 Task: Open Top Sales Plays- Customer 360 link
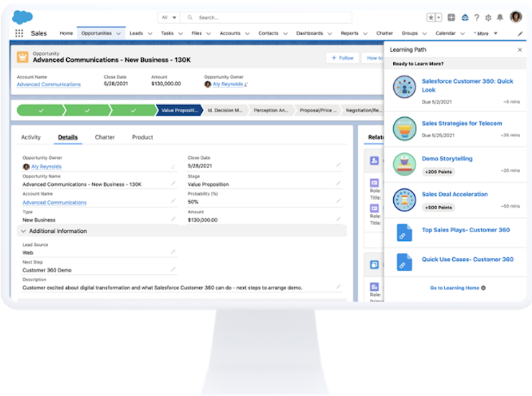pyautogui.click(x=466, y=230)
